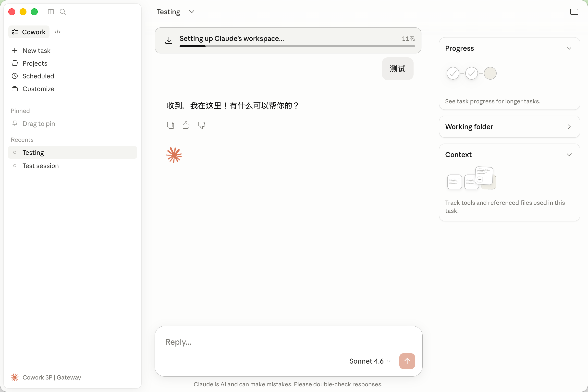The image size is (588, 392).
Task: Click See task progress for longer tasks text
Action: pos(492,101)
